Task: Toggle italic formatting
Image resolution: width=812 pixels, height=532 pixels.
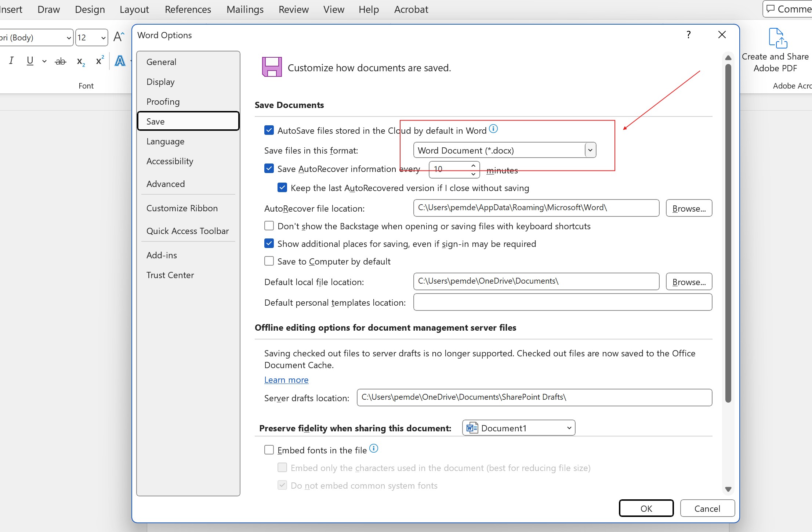Action: point(11,61)
